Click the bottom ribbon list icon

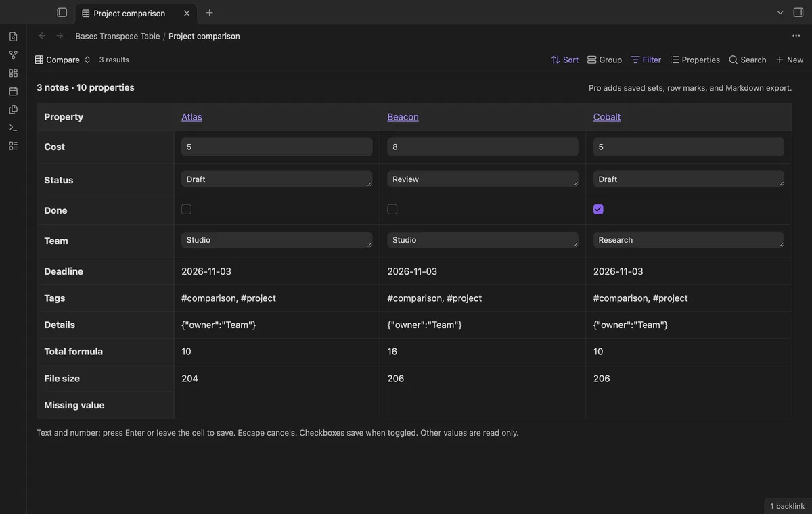(x=13, y=146)
